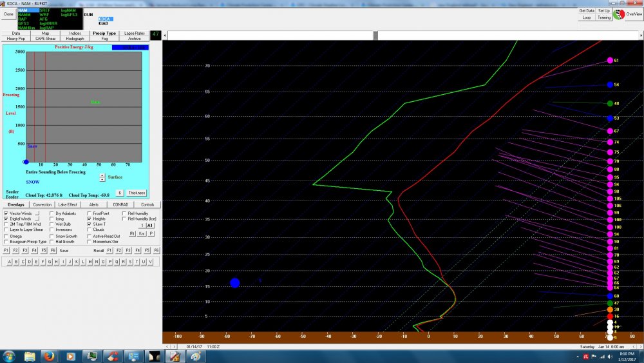Switch to the Hodograph tab
Viewport: 644px width, 363px height.
75,39
